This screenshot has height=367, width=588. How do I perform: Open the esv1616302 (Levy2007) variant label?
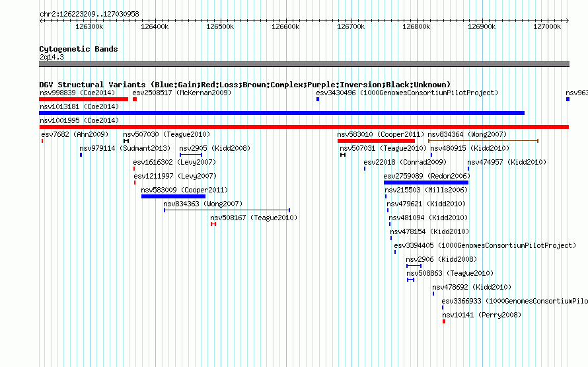click(174, 162)
